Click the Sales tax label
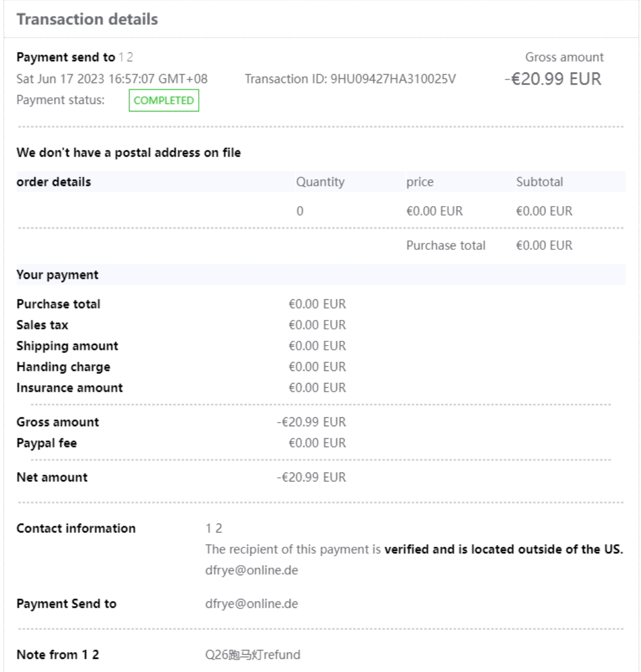Viewport: 641px width, 672px height. point(42,325)
